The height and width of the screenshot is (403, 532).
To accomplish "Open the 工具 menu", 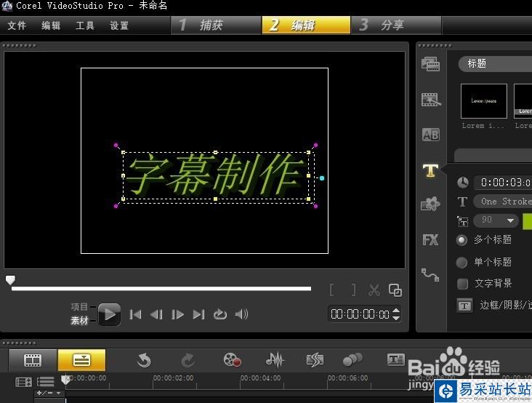I will (x=85, y=25).
